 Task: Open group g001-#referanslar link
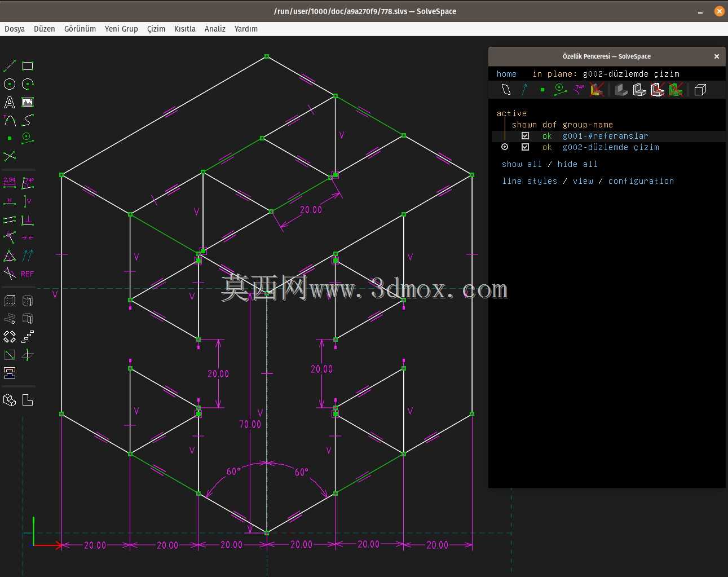tap(606, 136)
